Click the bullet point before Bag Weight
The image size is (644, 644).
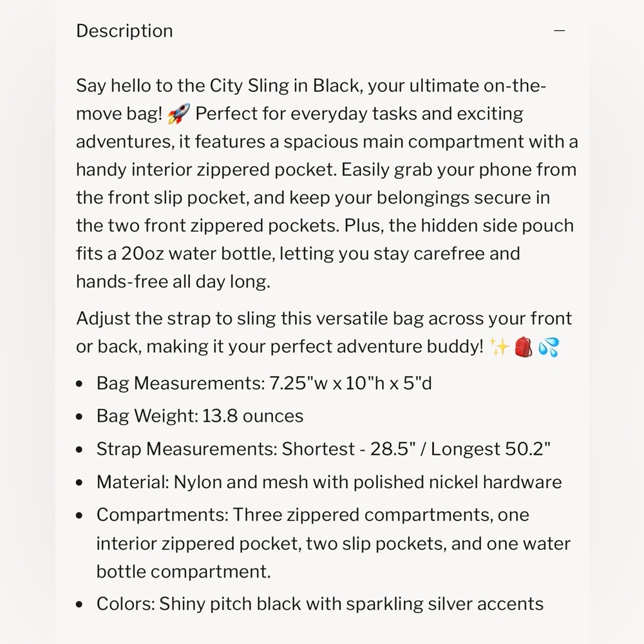80,417
